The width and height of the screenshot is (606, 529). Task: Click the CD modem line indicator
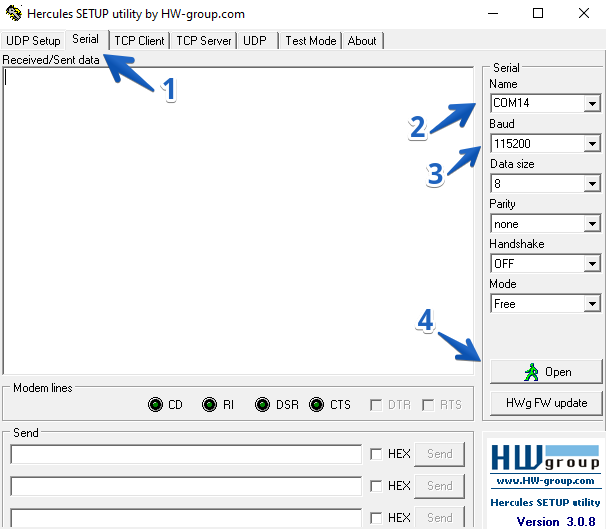(x=155, y=405)
